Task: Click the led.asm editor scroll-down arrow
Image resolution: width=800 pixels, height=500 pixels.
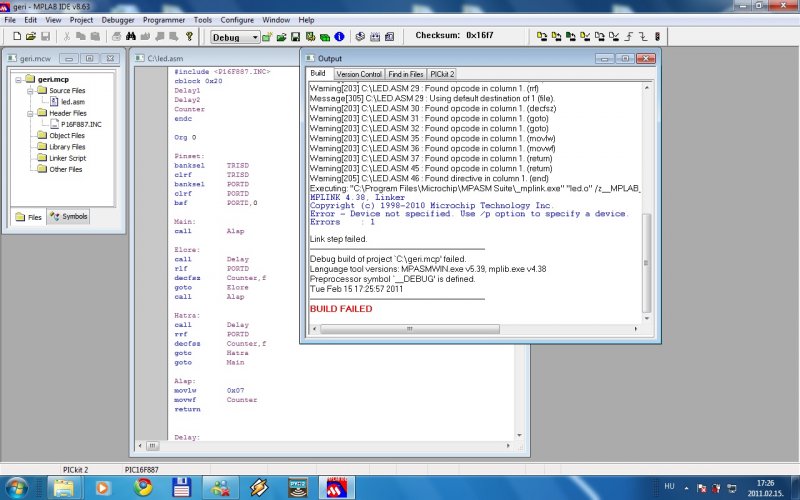Action: click(x=519, y=436)
